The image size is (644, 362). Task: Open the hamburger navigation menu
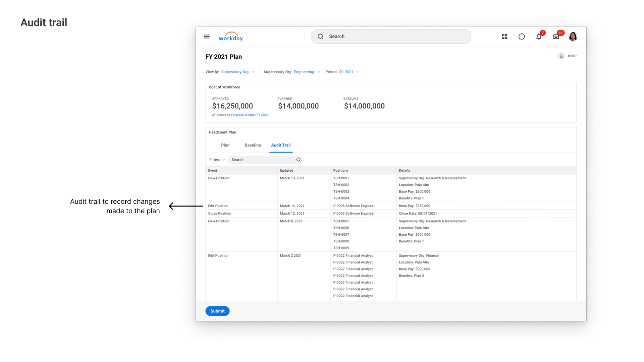tap(207, 37)
